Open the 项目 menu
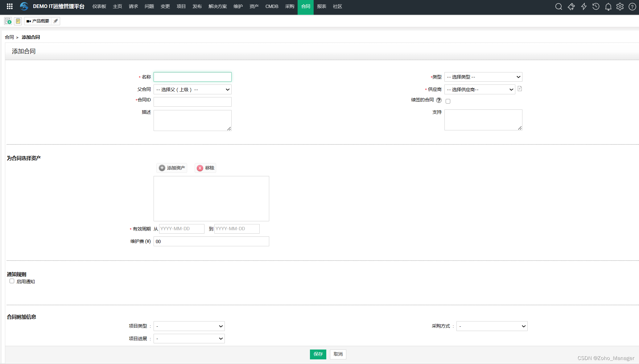The width and height of the screenshot is (639, 364). (x=181, y=6)
